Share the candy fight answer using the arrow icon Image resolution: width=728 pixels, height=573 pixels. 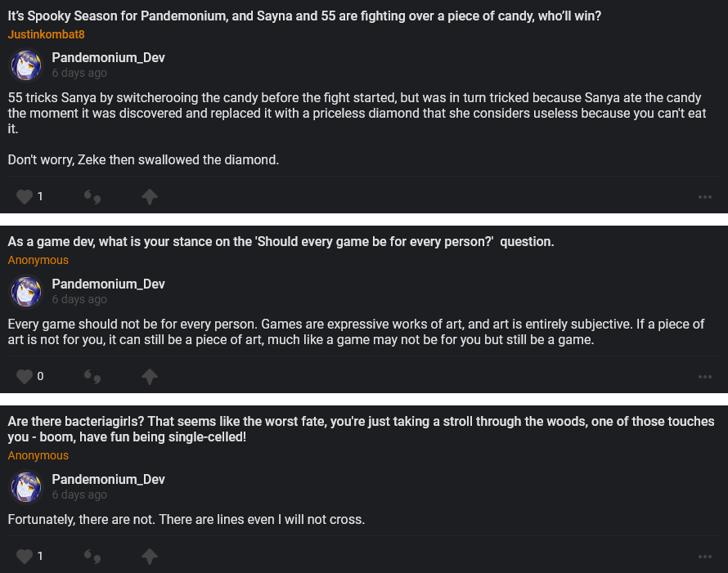[150, 196]
